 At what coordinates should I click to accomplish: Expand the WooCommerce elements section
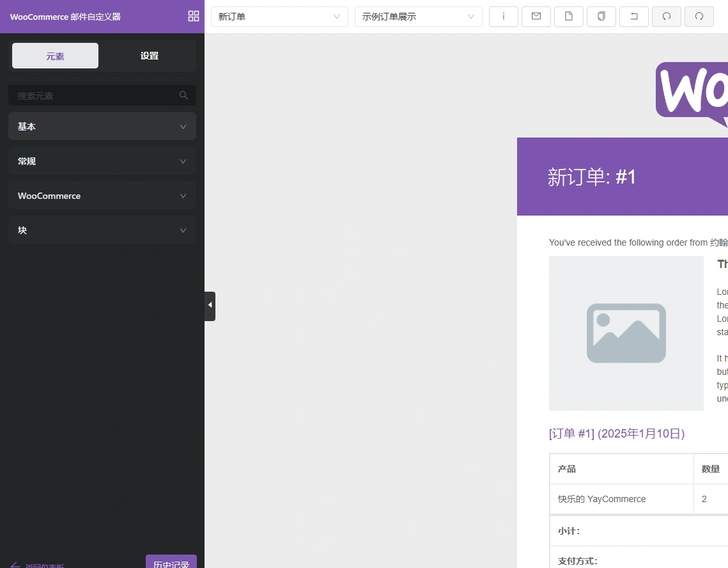click(x=102, y=196)
